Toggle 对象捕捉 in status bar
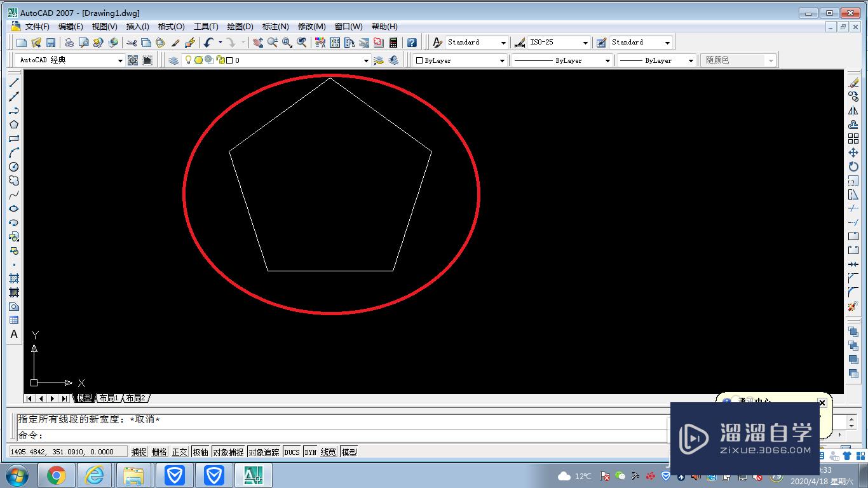The width and height of the screenshot is (868, 488). (228, 452)
